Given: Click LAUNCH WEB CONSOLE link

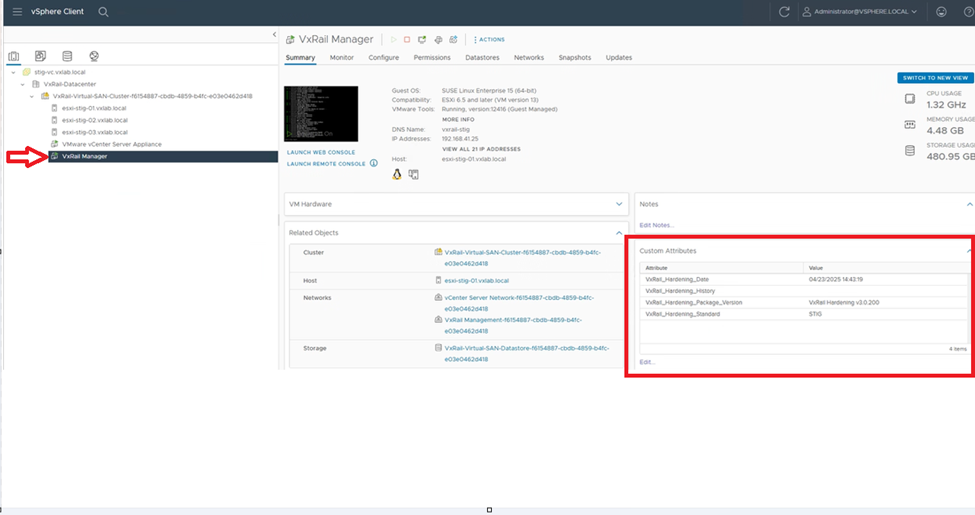Looking at the screenshot, I should pos(321,152).
